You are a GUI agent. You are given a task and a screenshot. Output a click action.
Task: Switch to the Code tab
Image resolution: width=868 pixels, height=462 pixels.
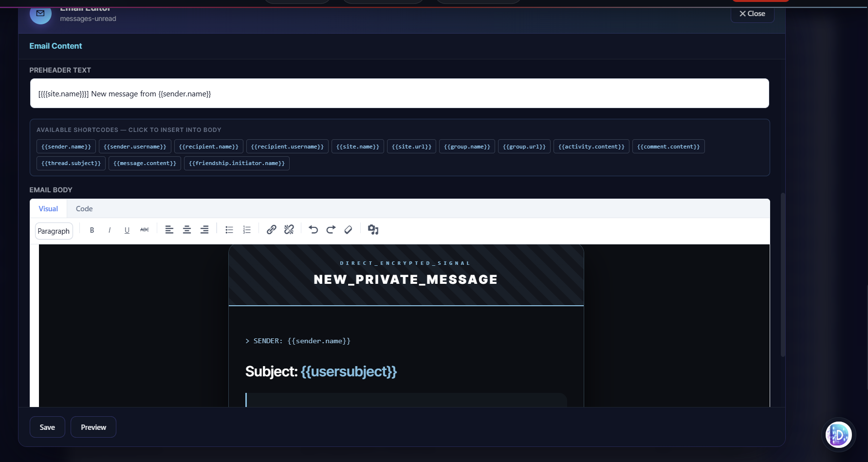[x=84, y=208]
